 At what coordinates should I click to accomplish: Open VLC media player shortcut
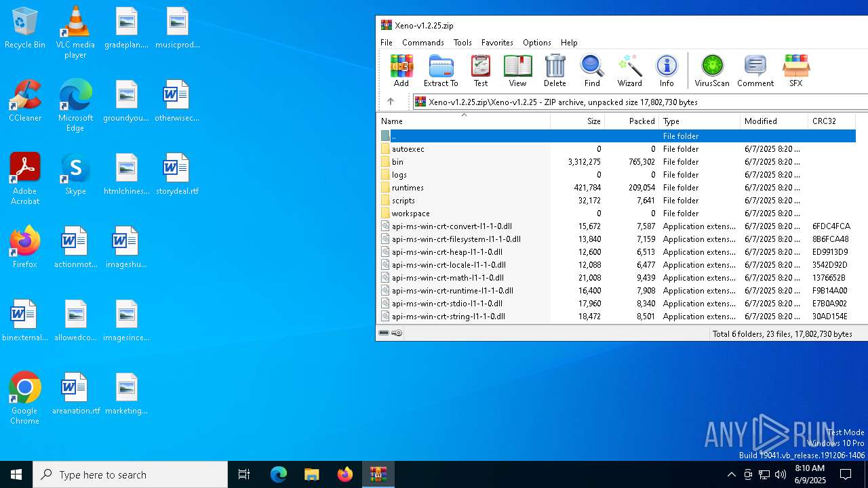[x=75, y=33]
